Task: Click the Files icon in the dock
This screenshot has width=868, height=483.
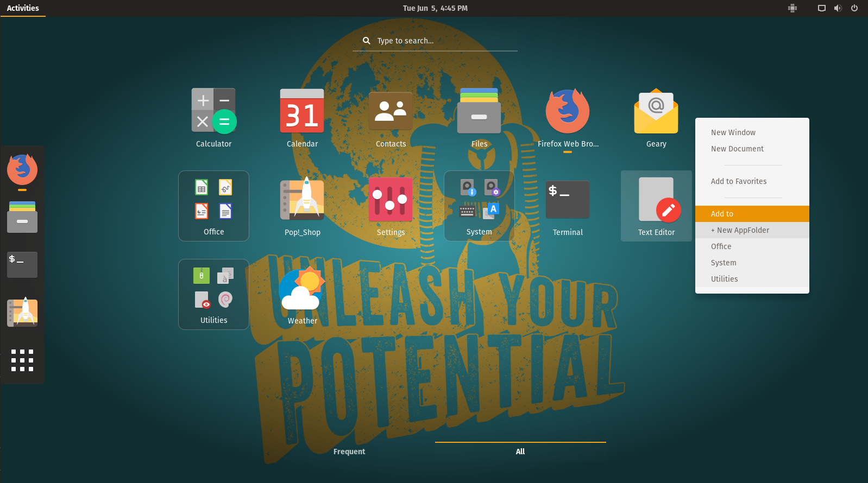Action: pos(22,217)
